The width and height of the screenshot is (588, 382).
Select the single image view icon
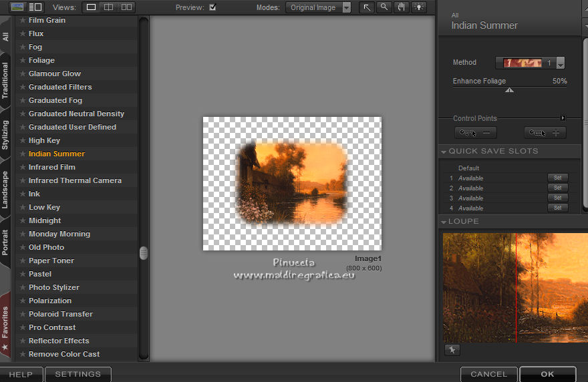click(91, 7)
